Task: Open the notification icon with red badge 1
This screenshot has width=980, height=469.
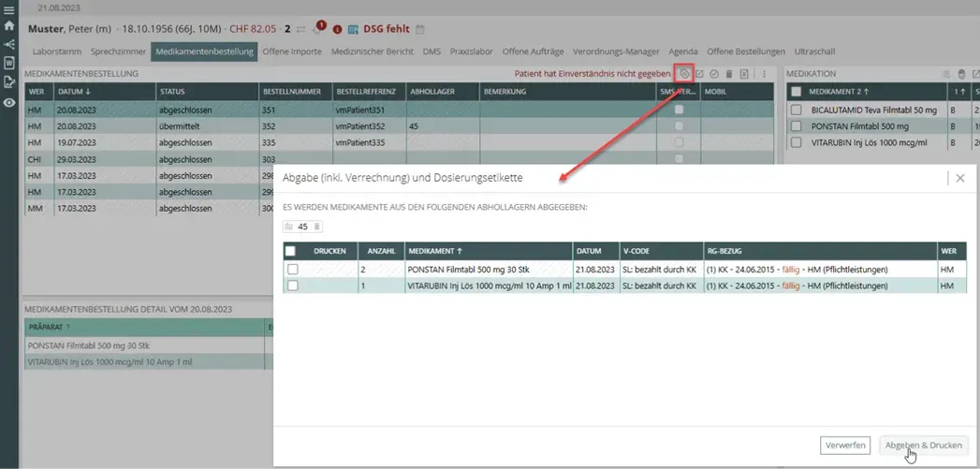Action: tap(318, 28)
